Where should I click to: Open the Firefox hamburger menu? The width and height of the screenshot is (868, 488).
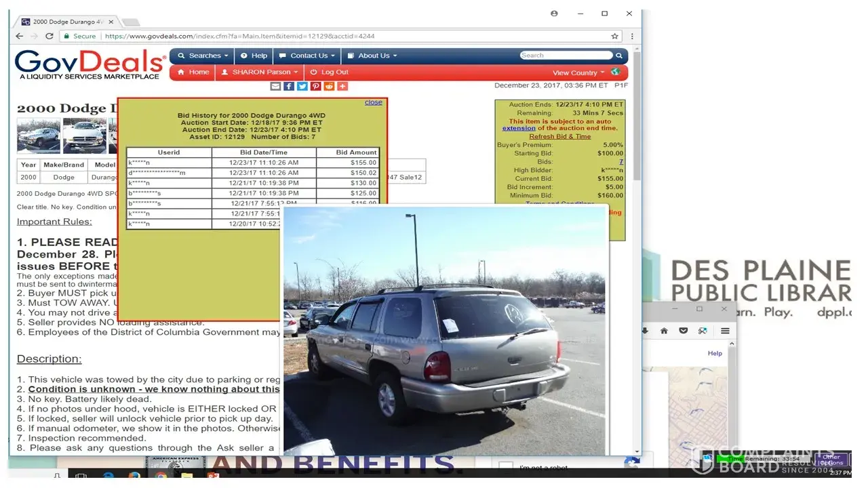(x=725, y=331)
